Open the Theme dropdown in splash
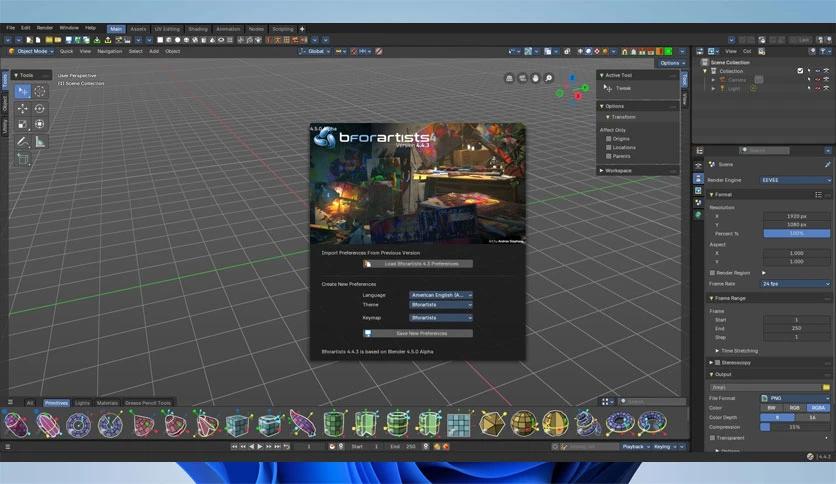The width and height of the screenshot is (836, 484). click(x=441, y=305)
